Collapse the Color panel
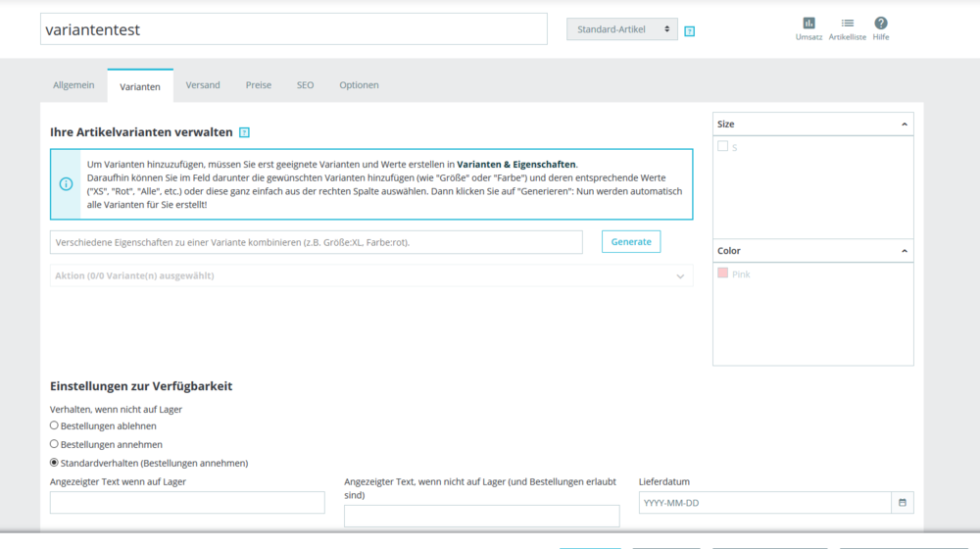Screen dimensions: 980x549 pos(905,251)
